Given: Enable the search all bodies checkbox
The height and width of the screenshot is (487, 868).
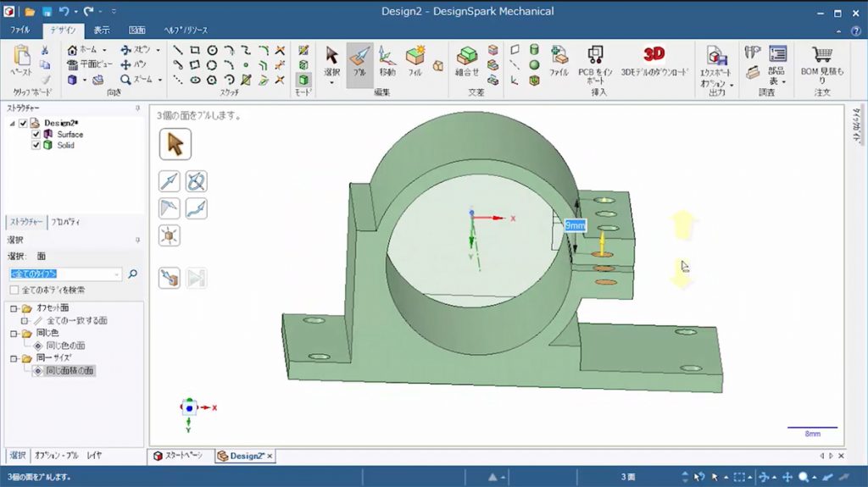Looking at the screenshot, I should coord(14,290).
